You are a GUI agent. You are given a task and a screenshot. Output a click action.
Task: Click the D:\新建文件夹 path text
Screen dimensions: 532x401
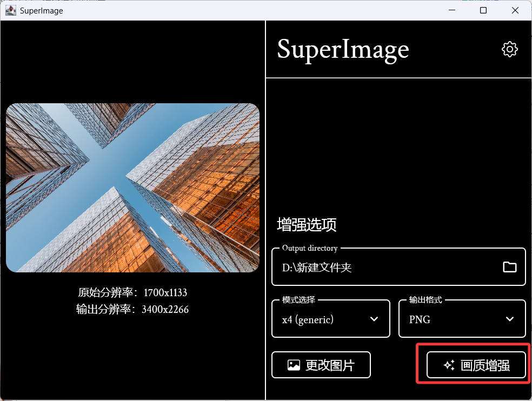coord(316,267)
